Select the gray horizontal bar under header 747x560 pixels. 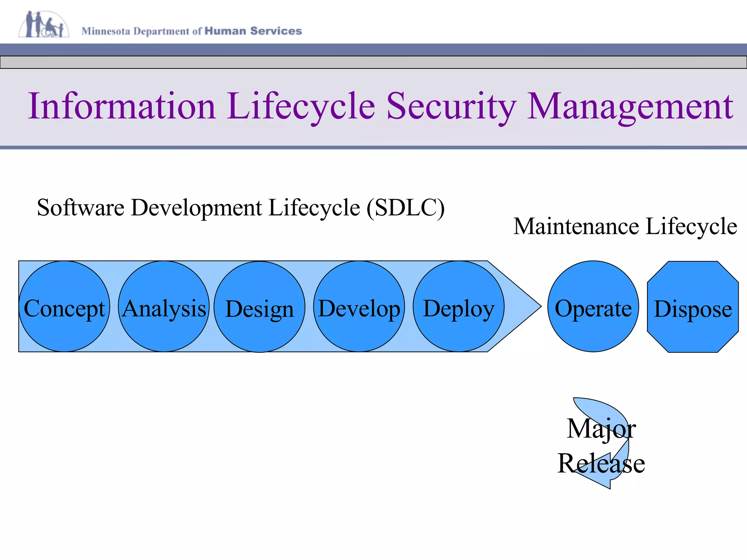point(373,62)
